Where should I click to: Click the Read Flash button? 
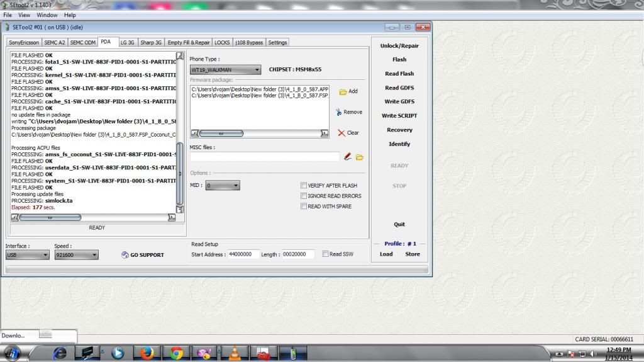(399, 74)
